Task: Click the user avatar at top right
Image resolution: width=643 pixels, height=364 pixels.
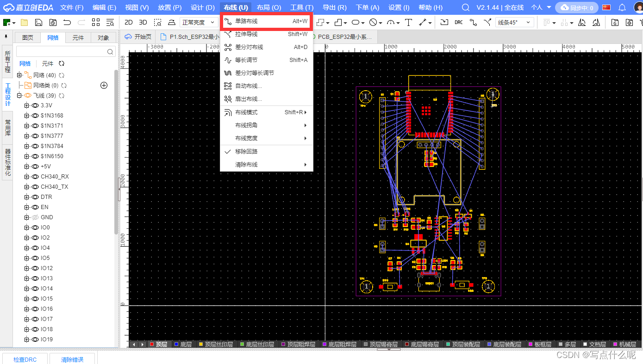Action: (638, 7)
